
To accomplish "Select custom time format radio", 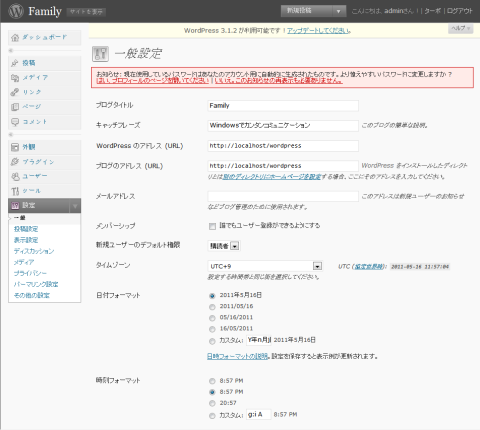I will (x=212, y=416).
